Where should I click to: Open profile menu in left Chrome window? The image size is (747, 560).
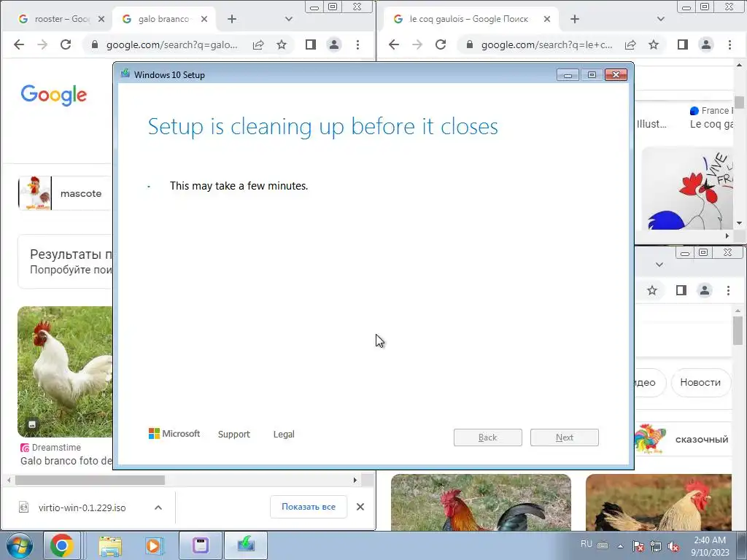click(334, 44)
